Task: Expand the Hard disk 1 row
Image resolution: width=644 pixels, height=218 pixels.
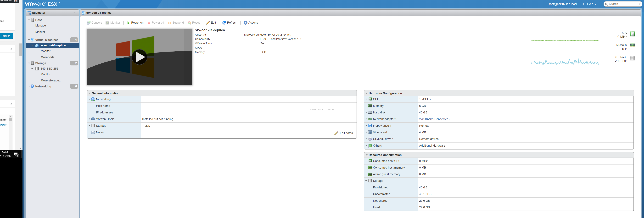Action: click(x=366, y=112)
